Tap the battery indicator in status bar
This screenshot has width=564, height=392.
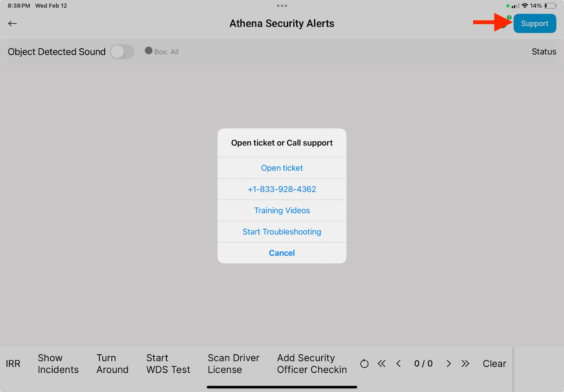551,6
